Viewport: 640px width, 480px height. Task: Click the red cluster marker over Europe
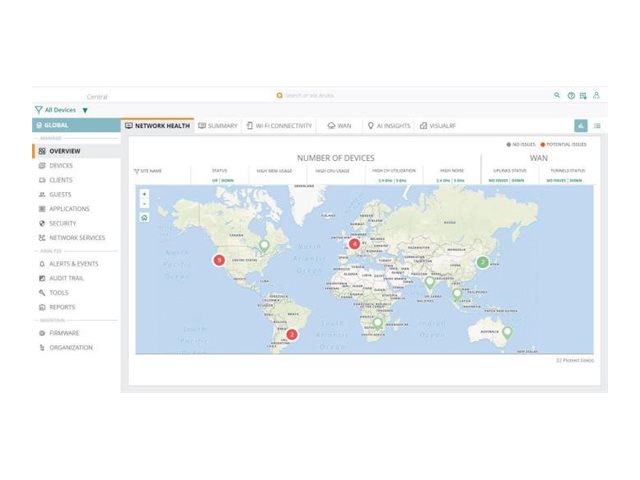pos(354,243)
